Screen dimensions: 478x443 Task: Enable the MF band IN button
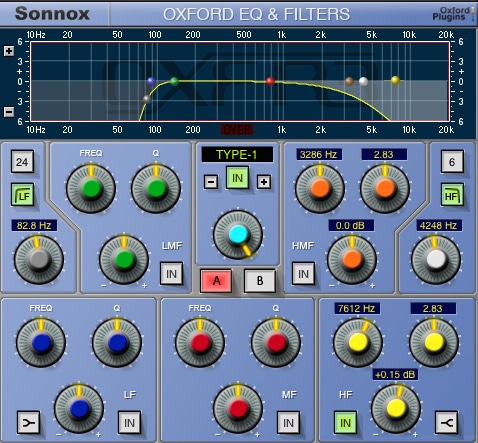tap(288, 423)
